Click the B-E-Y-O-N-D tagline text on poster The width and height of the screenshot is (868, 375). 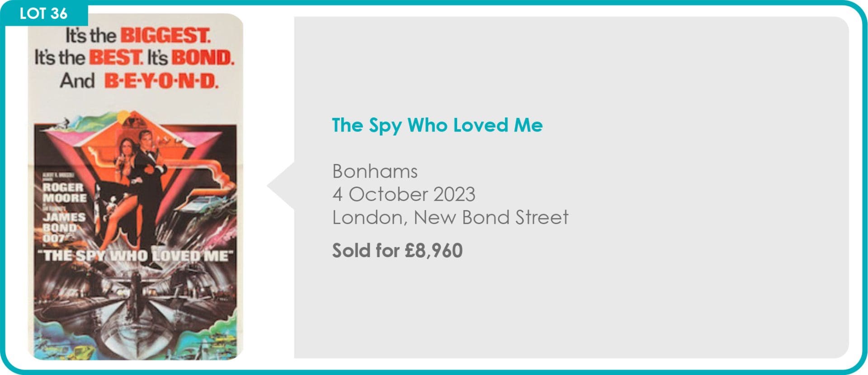(161, 81)
